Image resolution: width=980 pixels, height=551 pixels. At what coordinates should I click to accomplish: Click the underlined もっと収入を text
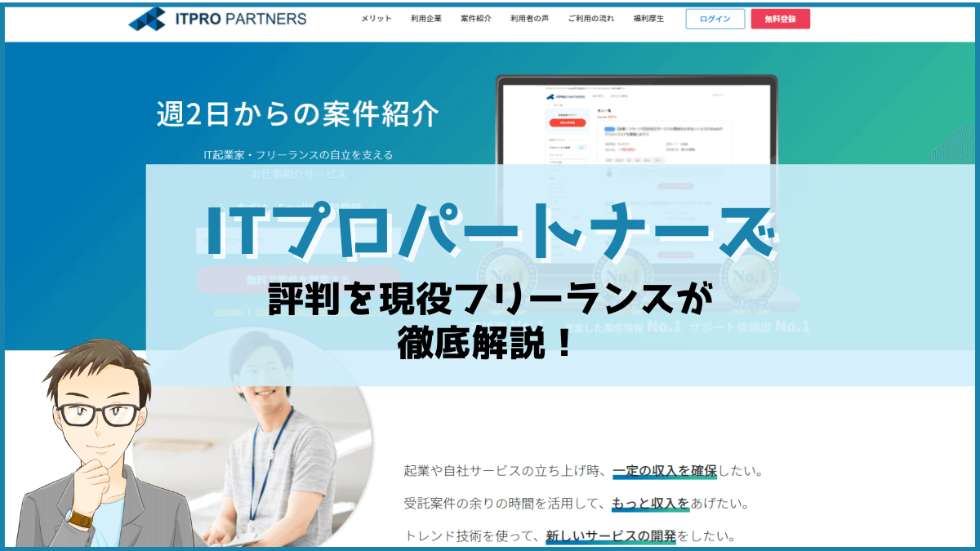click(651, 504)
